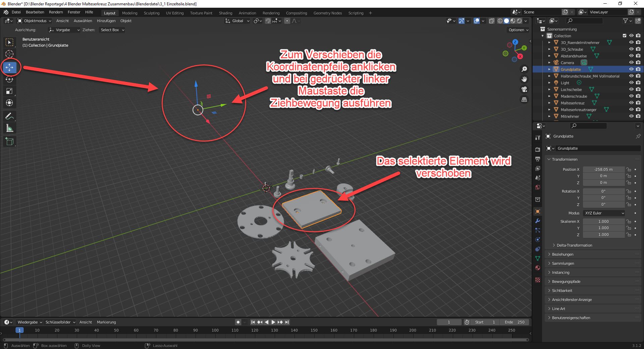Toggle camera view in viewport
The width and height of the screenshot is (644, 349).
pos(524,90)
